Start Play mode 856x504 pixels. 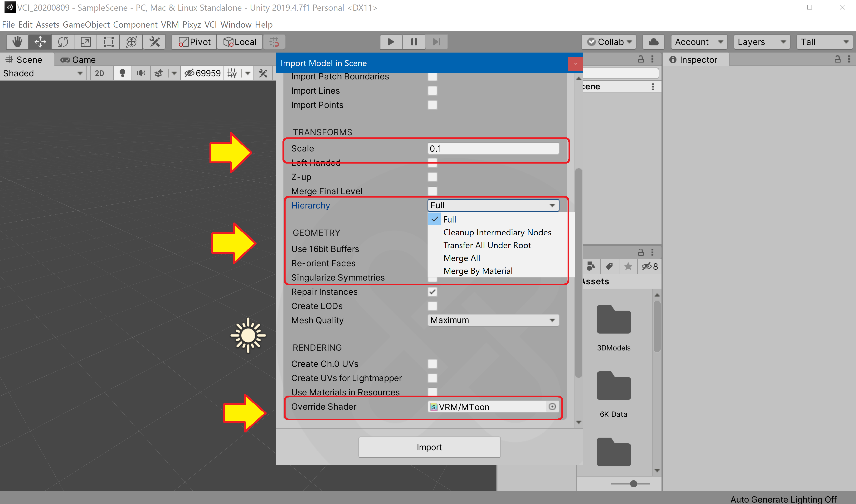point(391,42)
